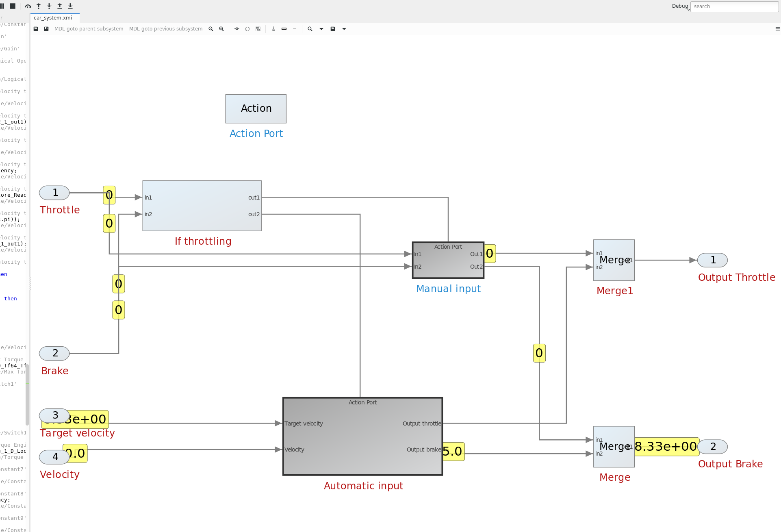
Task: Click the 'If throttling' label
Action: [x=203, y=241]
